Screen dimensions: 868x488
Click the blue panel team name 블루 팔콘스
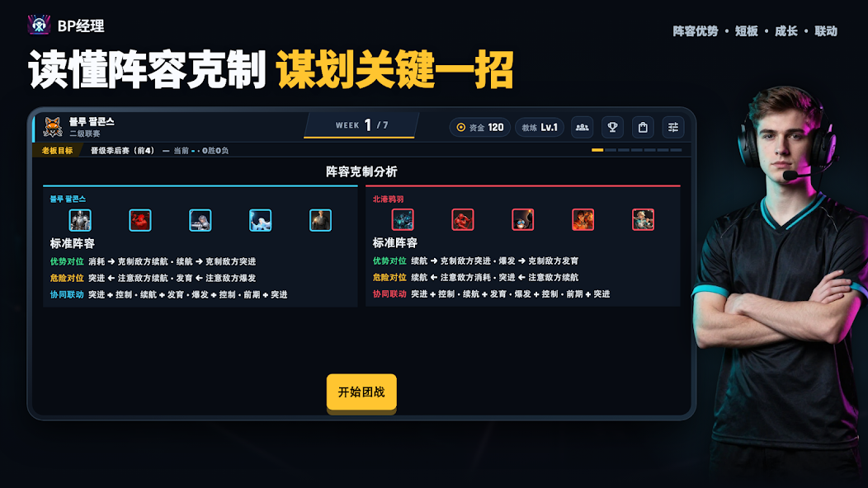pos(68,199)
